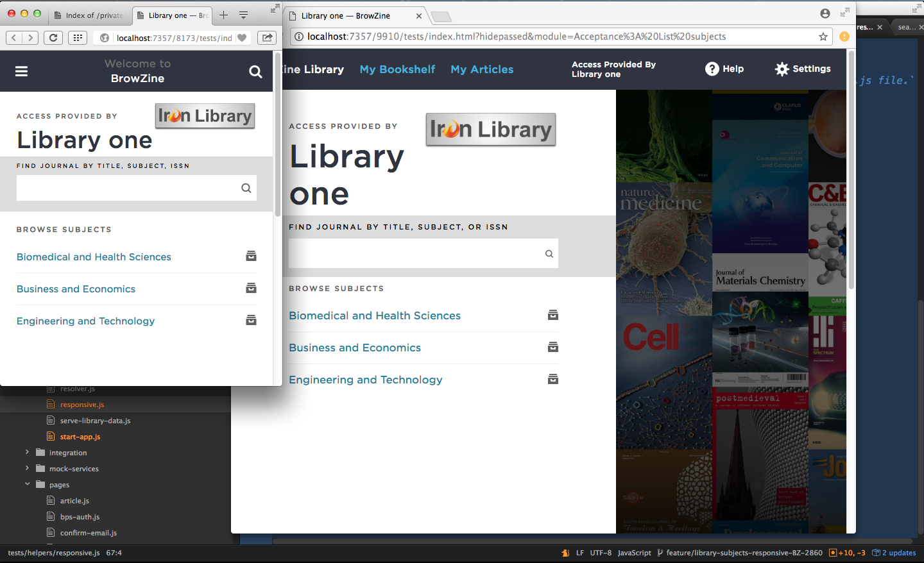The width and height of the screenshot is (924, 563).
Task: Click bookshelf icon beside Business in small window
Action: point(252,288)
